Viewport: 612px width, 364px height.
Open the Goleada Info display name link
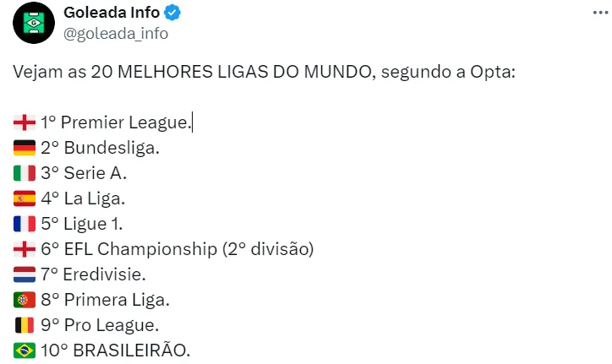pos(112,14)
